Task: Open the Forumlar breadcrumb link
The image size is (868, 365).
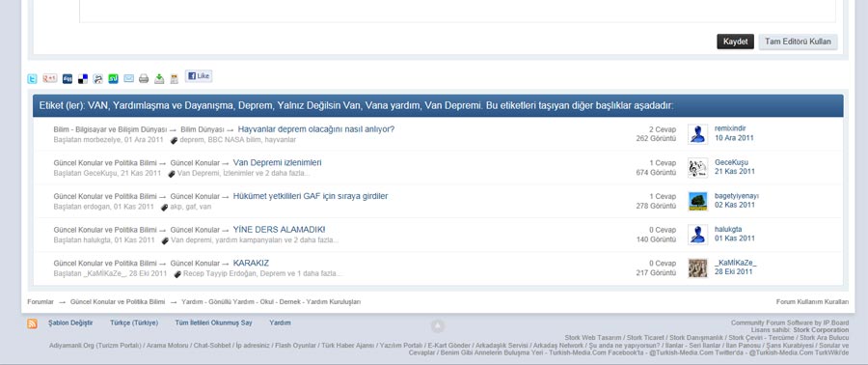Action: [41, 302]
